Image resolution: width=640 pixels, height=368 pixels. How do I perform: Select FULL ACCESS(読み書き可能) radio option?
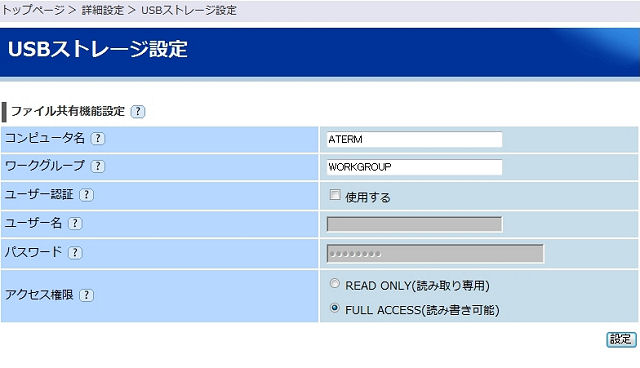coord(335,308)
